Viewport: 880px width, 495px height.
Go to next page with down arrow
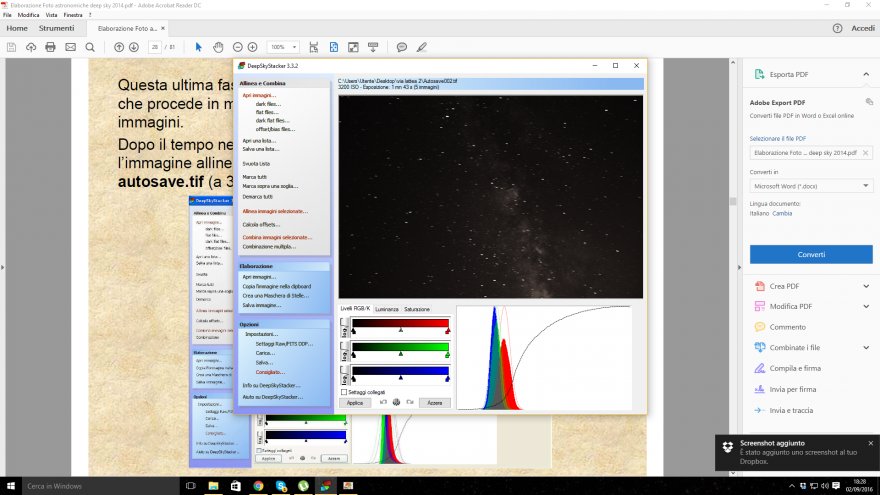click(x=134, y=48)
